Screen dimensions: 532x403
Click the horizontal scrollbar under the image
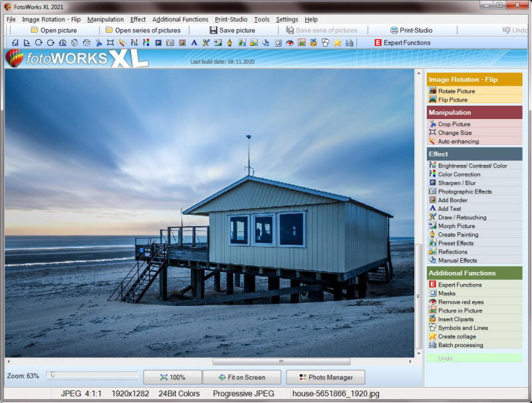281,362
